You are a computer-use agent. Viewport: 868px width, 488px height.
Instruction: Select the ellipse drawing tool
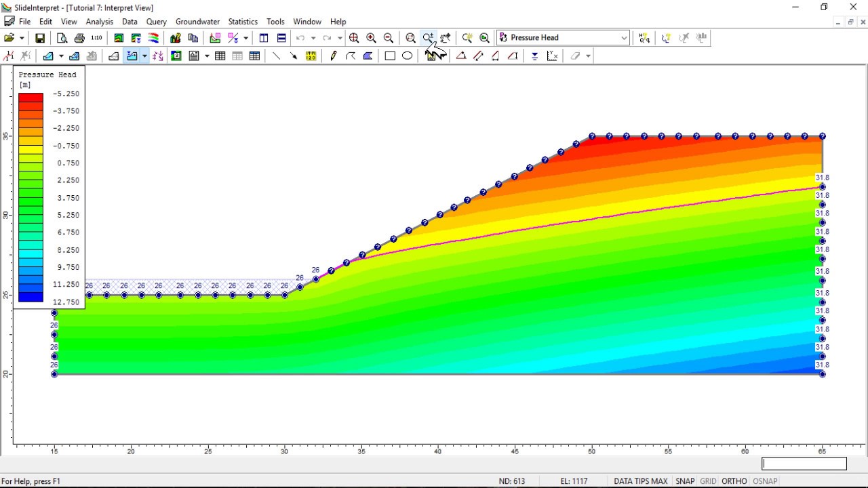(407, 56)
